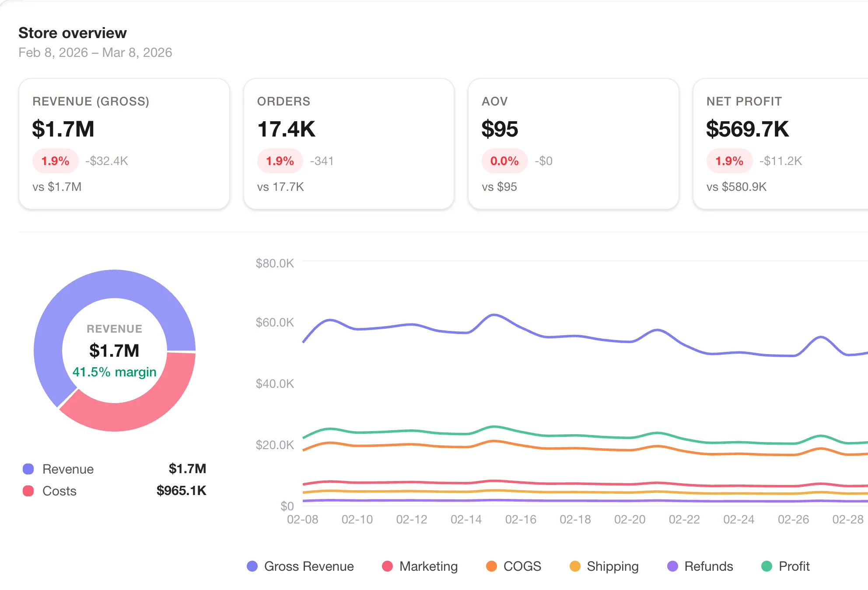Image resolution: width=868 pixels, height=590 pixels.
Task: Open the Net Profit metric card
Action: coord(780,144)
